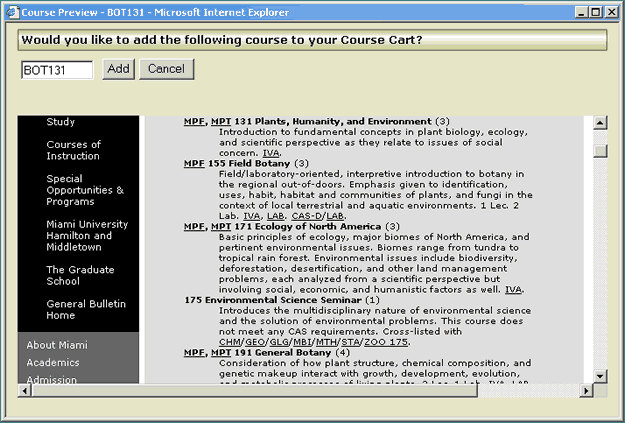Minimize the Course Preview window
Viewport: 625px width, 423px height.
coord(582,12)
